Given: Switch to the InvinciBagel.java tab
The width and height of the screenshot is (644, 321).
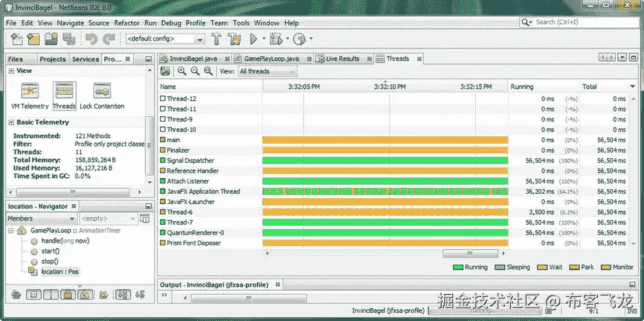Looking at the screenshot, I should pyautogui.click(x=194, y=59).
